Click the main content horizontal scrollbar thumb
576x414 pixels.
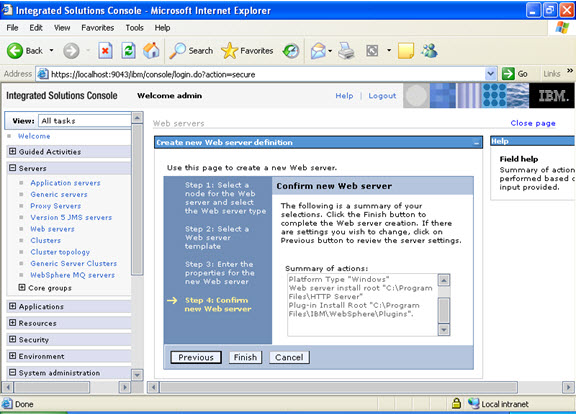pos(339,387)
